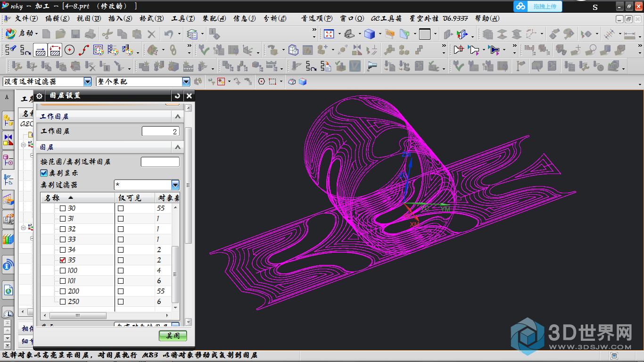Click the hexagon selection icon
This screenshot has height=362, width=644.
(262, 82)
